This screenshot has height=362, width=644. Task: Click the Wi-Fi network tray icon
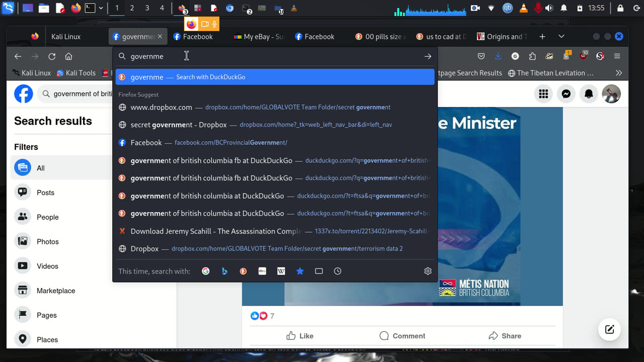coord(492,8)
